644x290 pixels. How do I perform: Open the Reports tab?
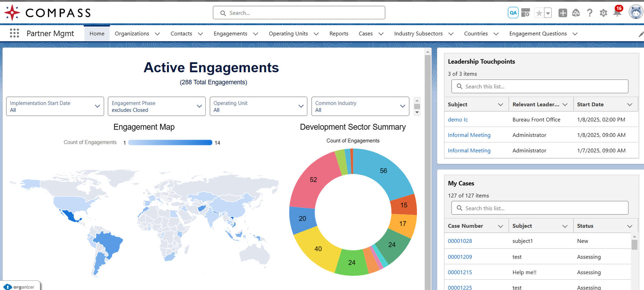coord(338,34)
